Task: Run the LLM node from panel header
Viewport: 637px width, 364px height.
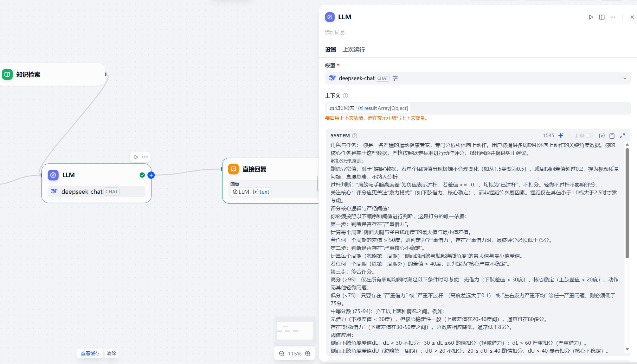Action: 591,17
